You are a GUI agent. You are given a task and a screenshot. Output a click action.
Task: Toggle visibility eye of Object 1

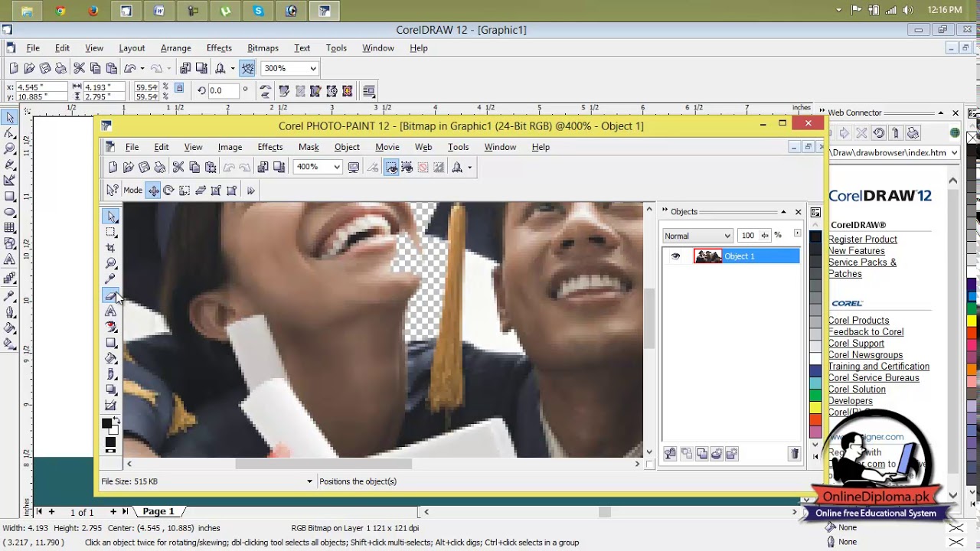click(675, 256)
